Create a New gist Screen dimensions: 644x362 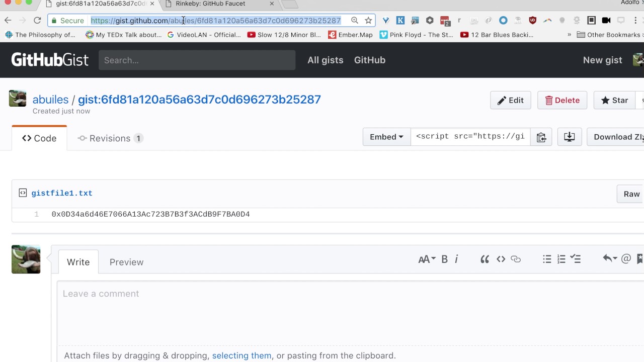click(x=602, y=60)
